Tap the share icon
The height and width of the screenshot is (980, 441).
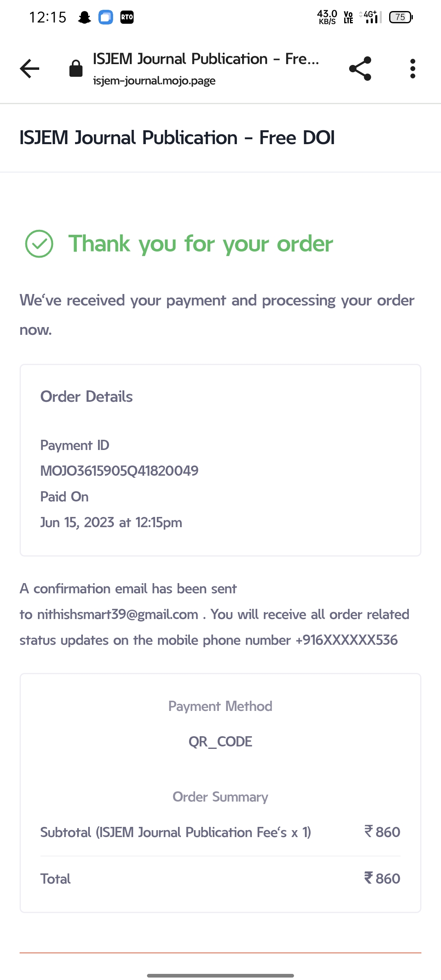360,68
